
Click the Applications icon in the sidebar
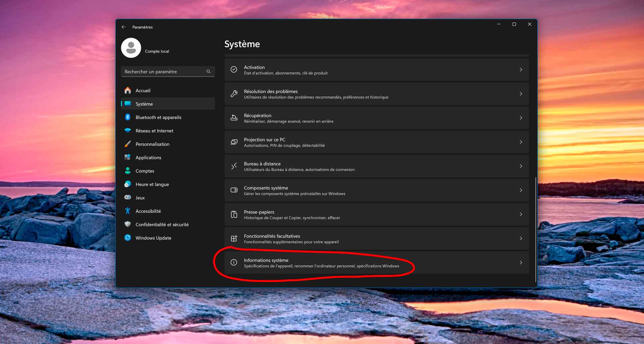pyautogui.click(x=127, y=157)
